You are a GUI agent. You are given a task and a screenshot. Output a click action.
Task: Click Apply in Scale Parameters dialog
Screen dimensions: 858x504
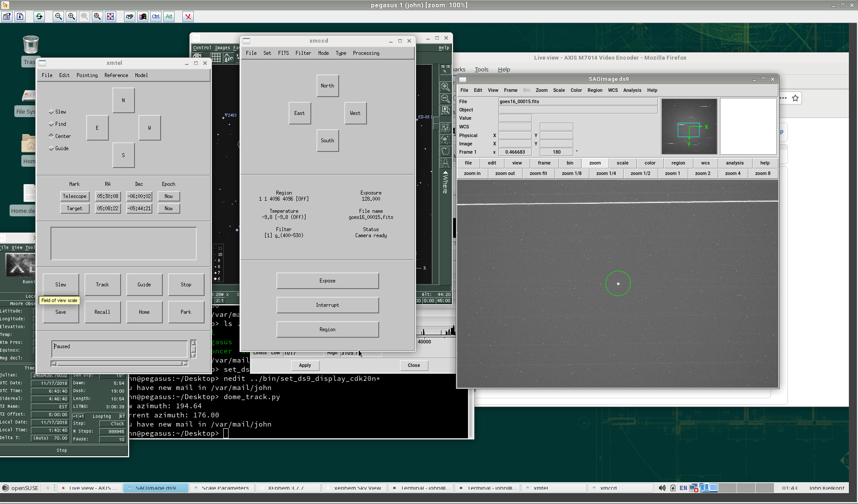tap(305, 365)
